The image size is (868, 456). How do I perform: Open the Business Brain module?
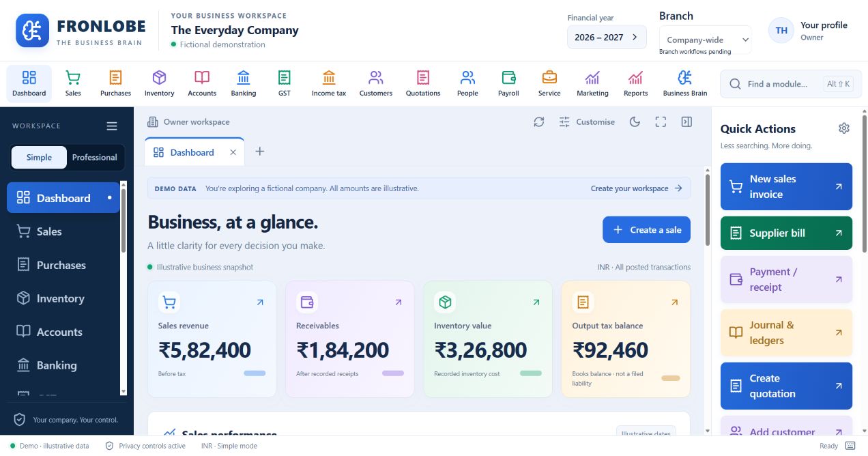click(685, 84)
